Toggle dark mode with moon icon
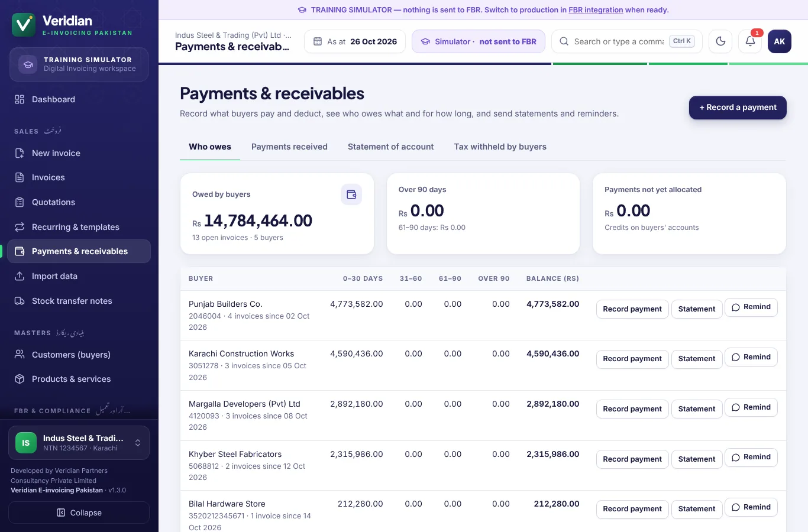The width and height of the screenshot is (808, 532). 720,41
